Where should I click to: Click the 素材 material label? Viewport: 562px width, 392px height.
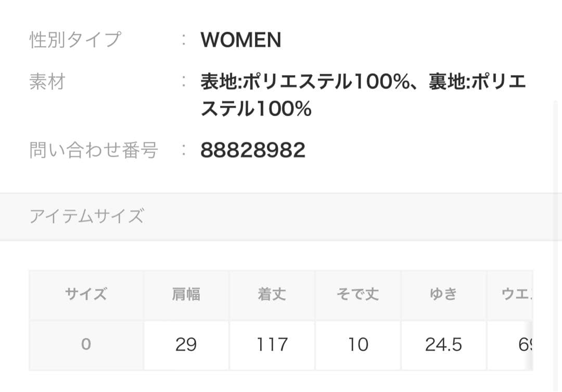click(47, 82)
